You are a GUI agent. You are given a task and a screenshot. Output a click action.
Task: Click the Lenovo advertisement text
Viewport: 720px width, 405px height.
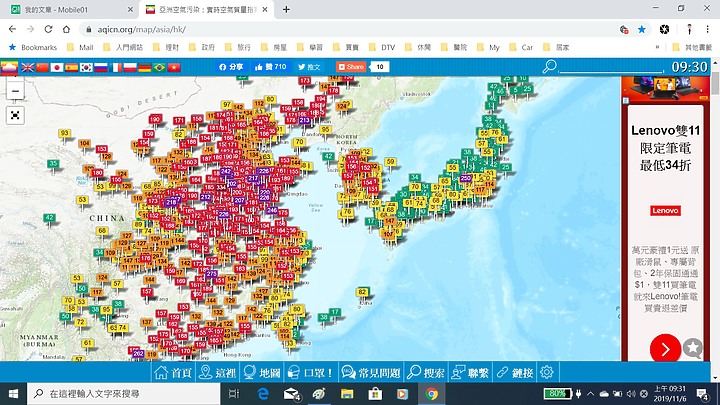665,147
